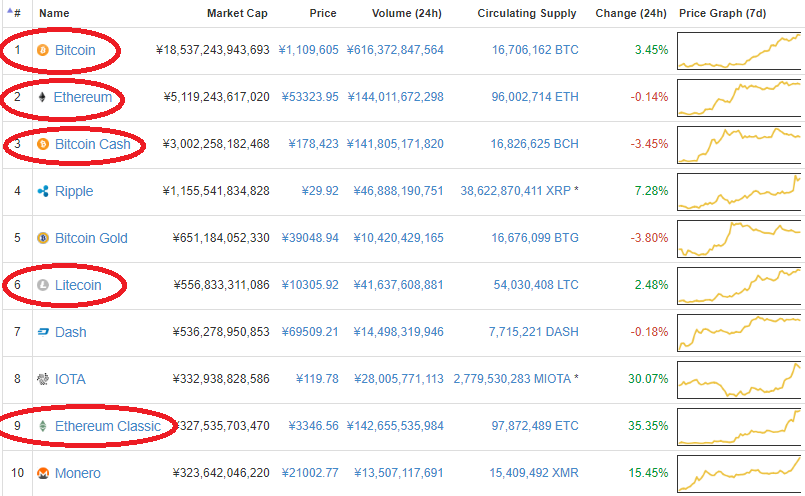Click Ethereum price ¥53323.95
The height and width of the screenshot is (496, 805).
(310, 97)
